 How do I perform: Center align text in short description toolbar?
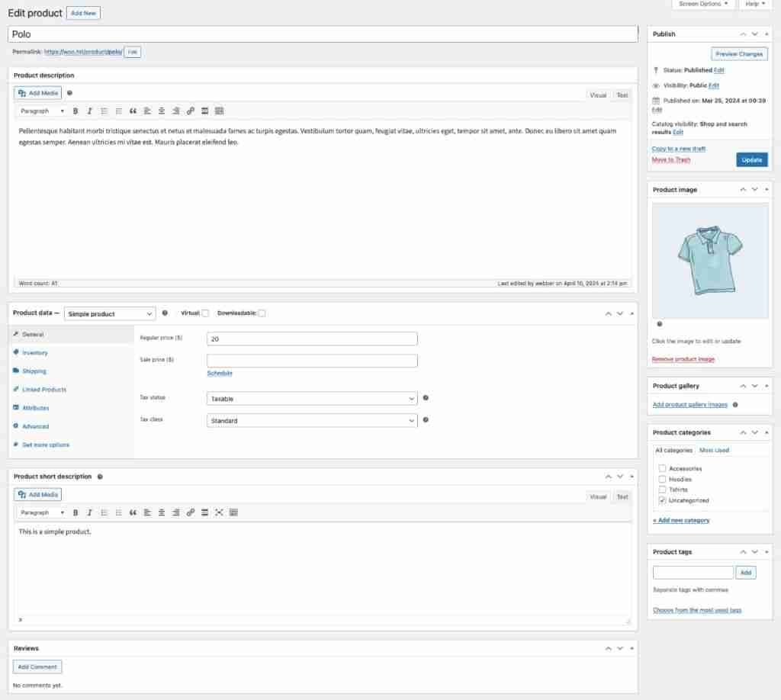[162, 512]
